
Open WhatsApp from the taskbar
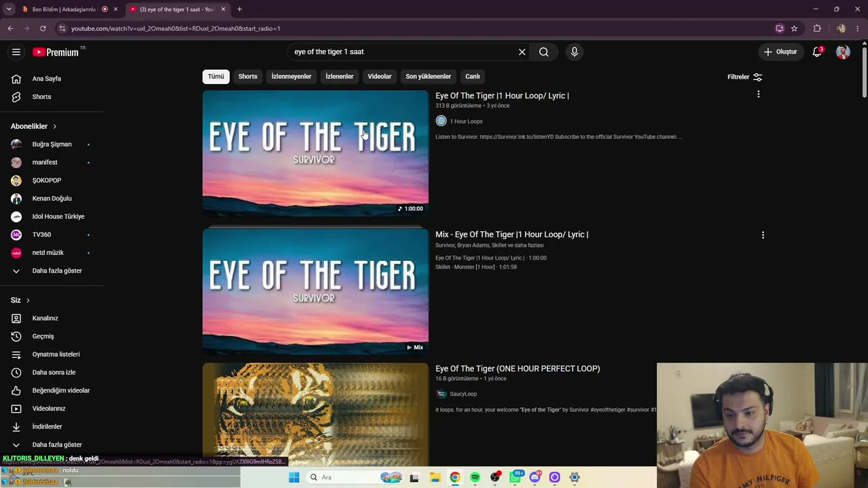[x=515, y=477]
